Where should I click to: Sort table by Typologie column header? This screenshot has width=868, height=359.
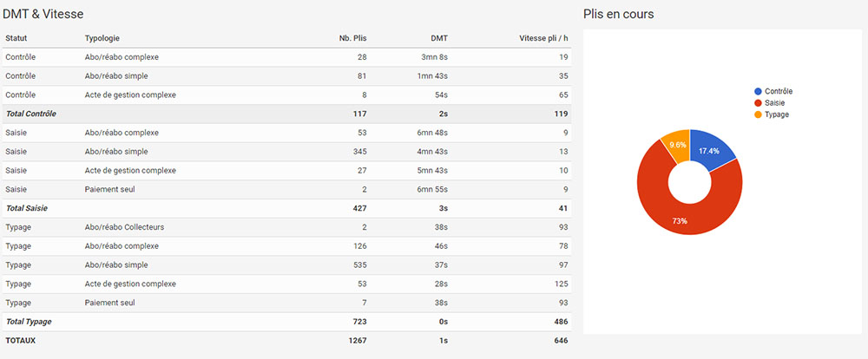click(102, 38)
